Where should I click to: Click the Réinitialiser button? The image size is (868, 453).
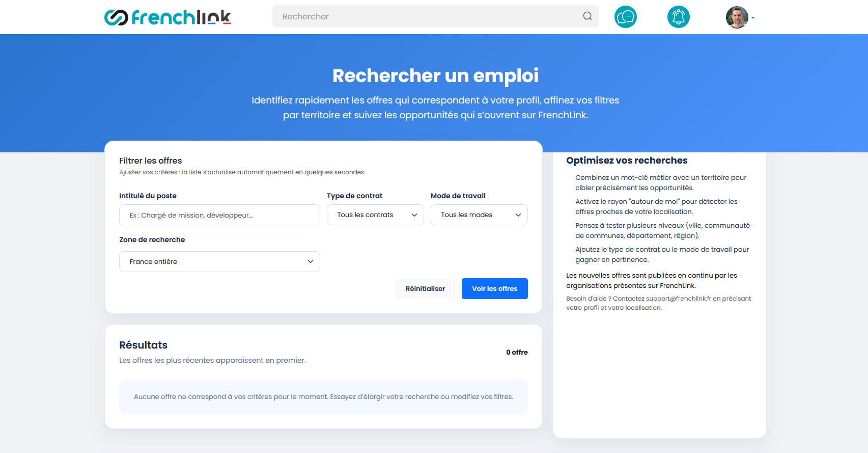[425, 289]
